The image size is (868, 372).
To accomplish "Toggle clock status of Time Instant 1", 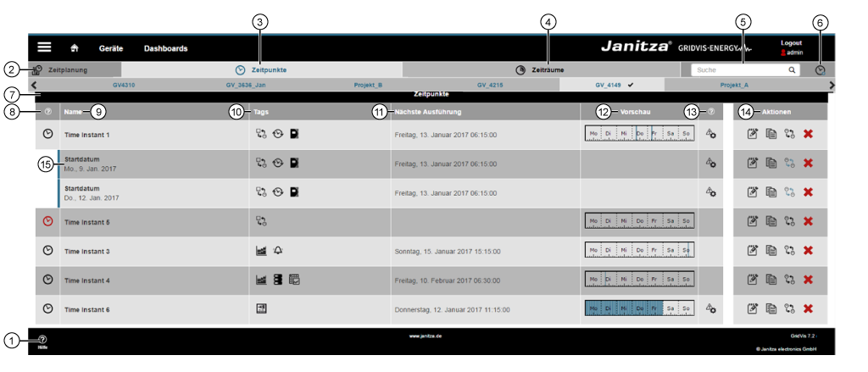I will point(47,135).
